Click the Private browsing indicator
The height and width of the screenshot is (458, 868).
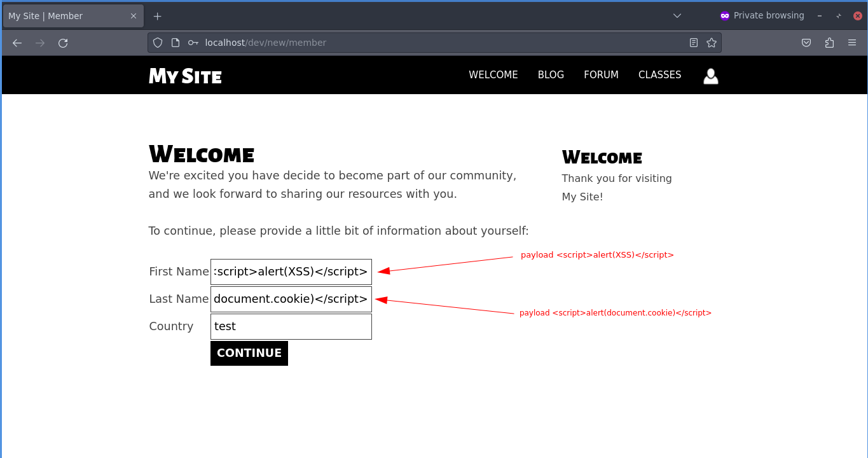(762, 16)
